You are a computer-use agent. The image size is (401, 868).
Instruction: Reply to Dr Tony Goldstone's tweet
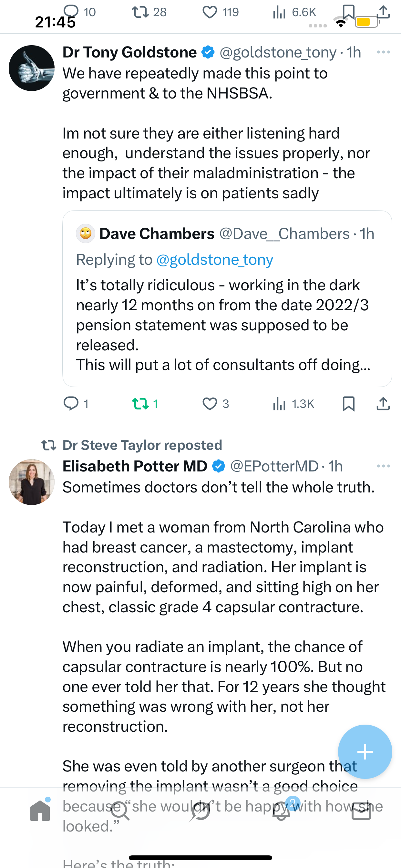[71, 403]
